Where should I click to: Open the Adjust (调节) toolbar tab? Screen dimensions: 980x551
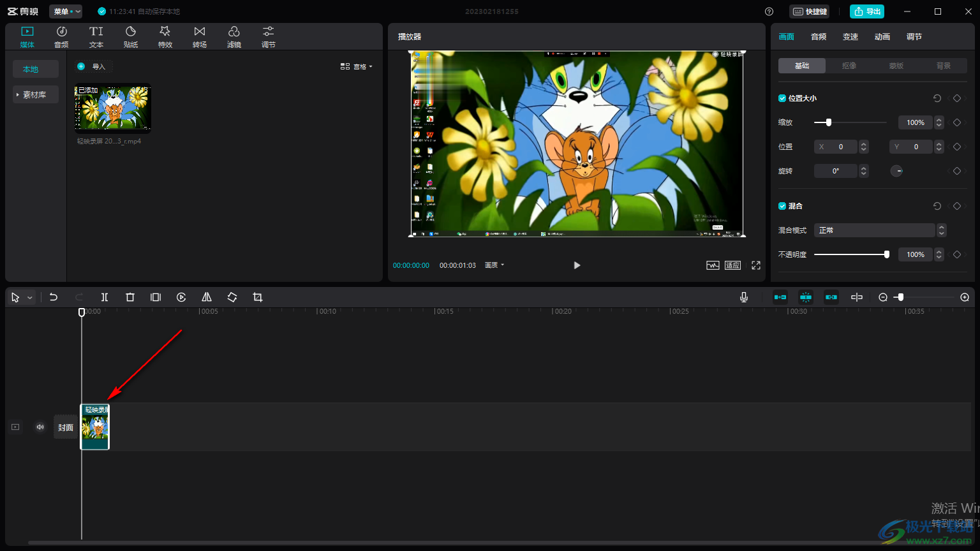269,37
